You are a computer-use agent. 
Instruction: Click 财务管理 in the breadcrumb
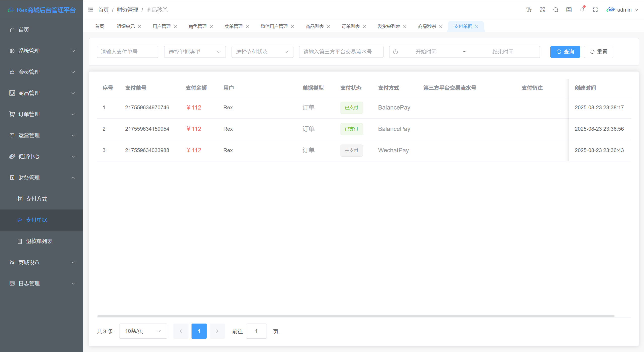point(127,10)
